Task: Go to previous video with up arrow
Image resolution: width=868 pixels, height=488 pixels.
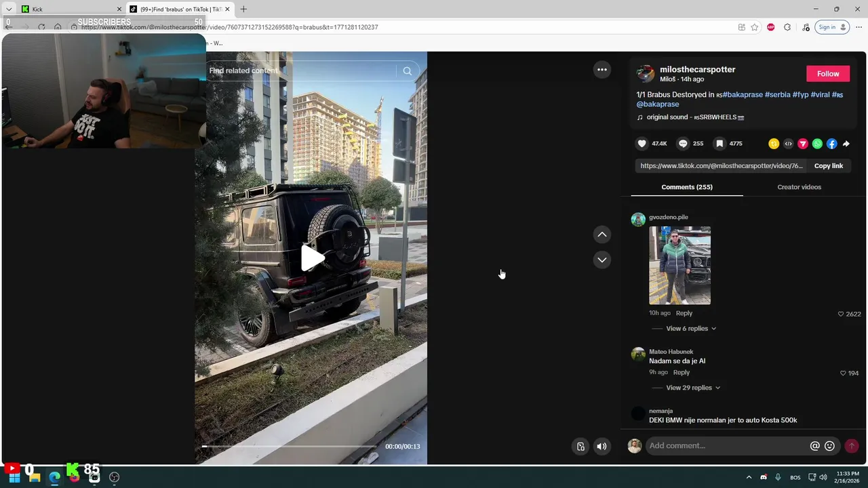Action: (601, 235)
